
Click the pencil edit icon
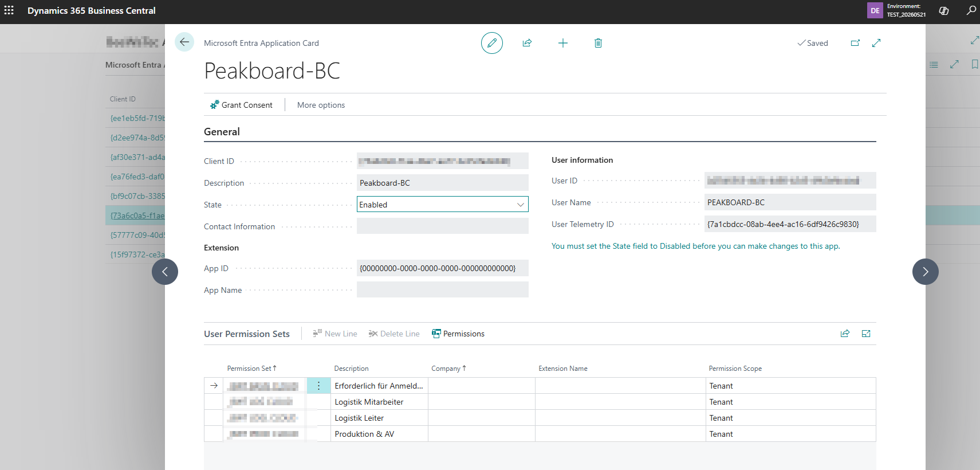[x=492, y=43]
